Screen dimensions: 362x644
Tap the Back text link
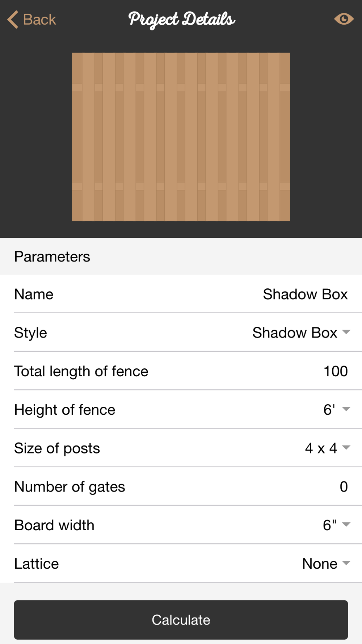[x=39, y=20]
